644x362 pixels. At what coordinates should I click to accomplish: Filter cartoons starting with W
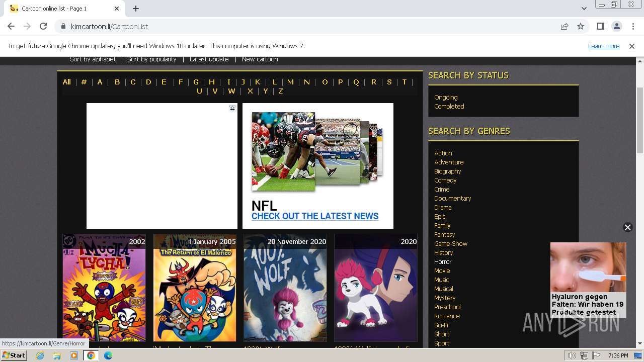tap(231, 91)
